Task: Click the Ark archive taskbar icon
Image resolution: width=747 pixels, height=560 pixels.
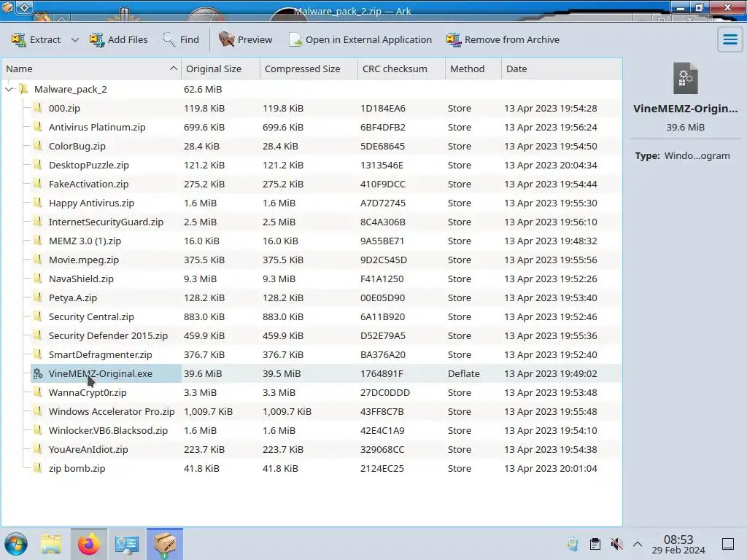Action: (x=164, y=544)
